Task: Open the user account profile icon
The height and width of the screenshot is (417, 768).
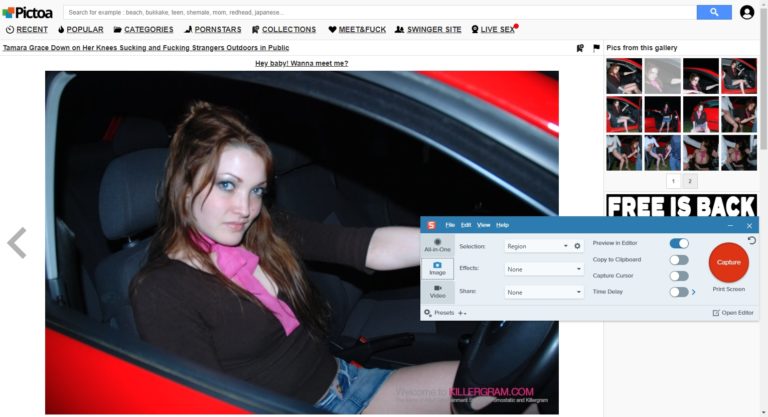Action: [x=747, y=12]
